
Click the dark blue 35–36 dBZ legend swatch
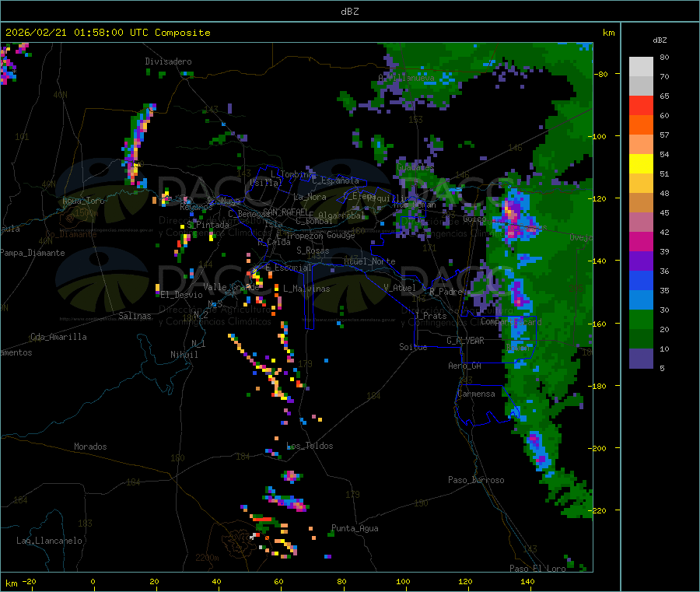coord(641,280)
